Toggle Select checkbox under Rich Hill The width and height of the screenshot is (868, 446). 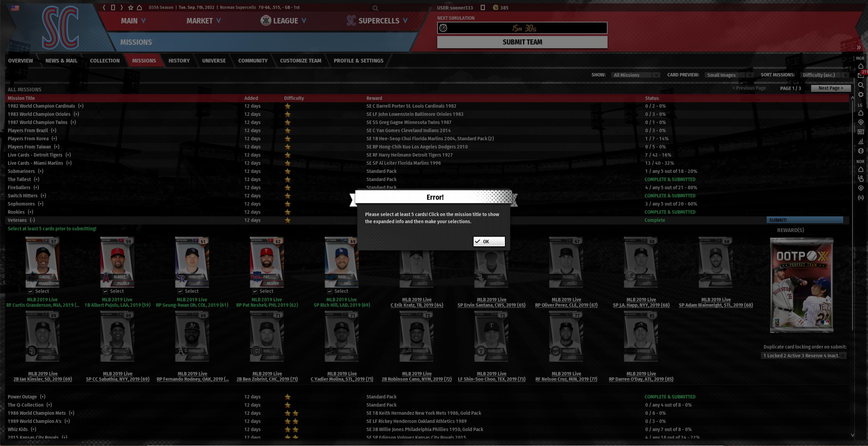[x=330, y=291]
